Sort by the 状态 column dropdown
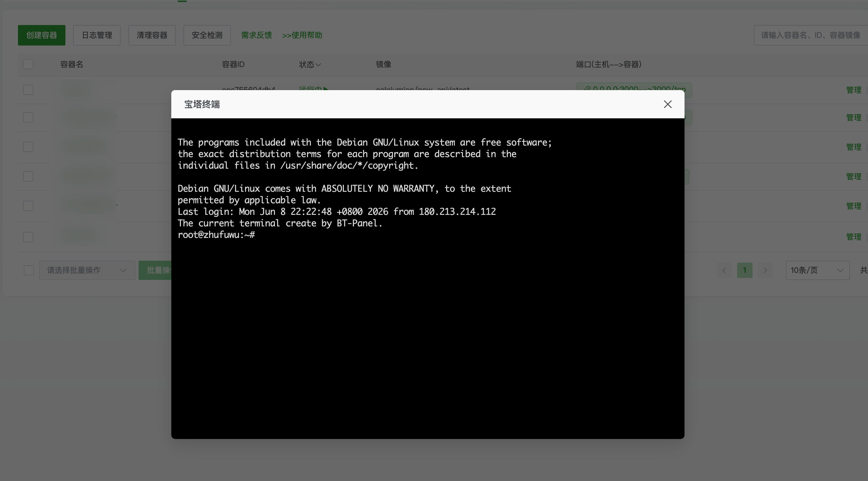 pos(310,64)
